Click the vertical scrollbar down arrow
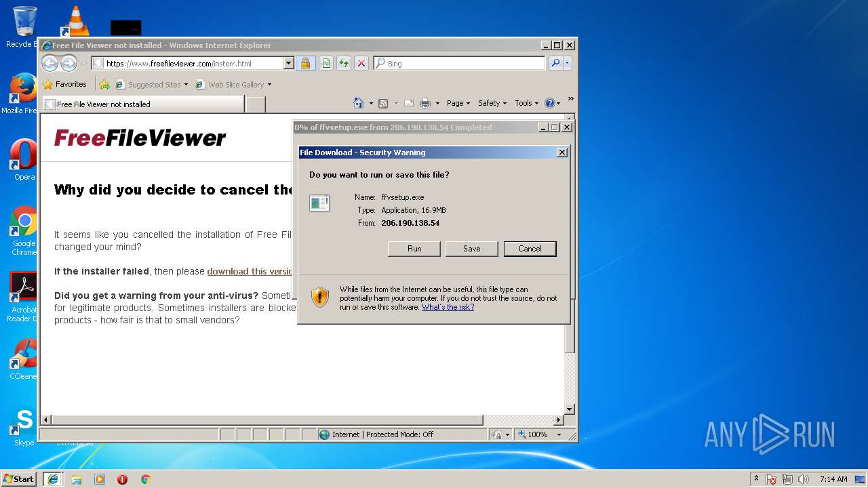The height and width of the screenshot is (488, 868). pyautogui.click(x=570, y=409)
